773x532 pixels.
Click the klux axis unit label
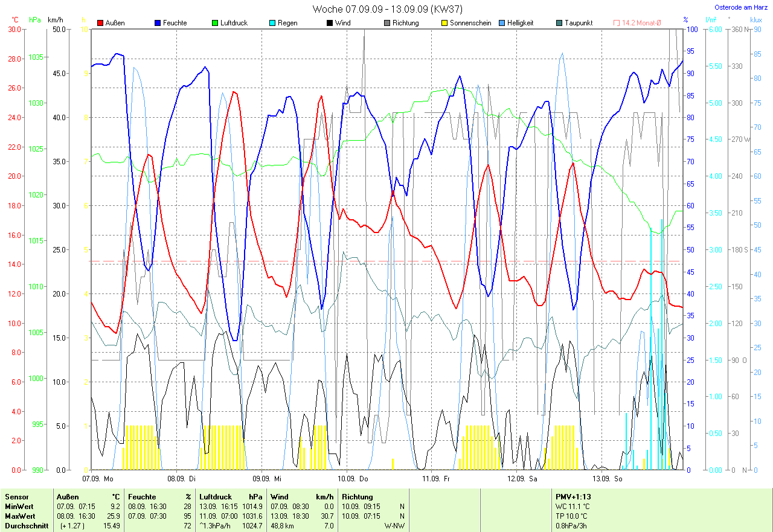click(755, 20)
